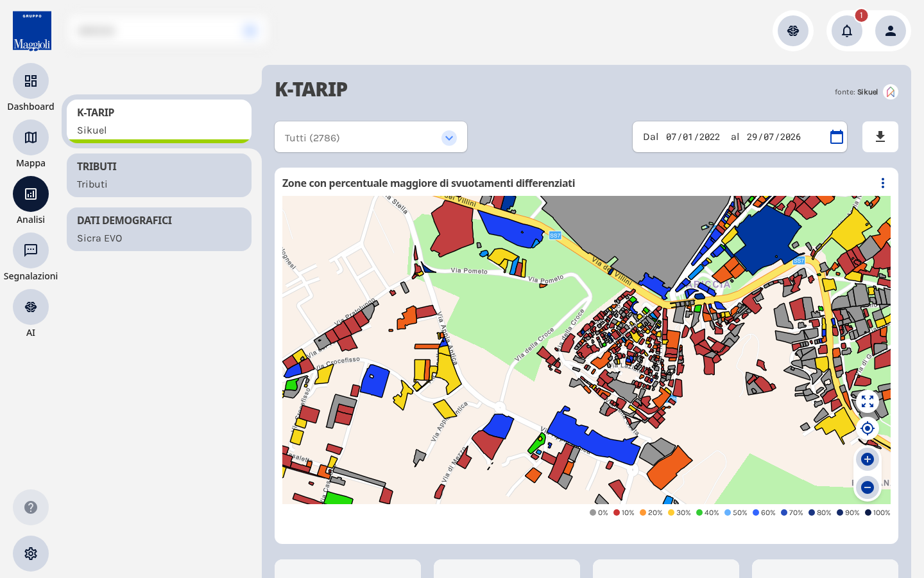Viewport: 924px width, 578px height.
Task: Select the TRIBUTI tab
Action: 159,175
